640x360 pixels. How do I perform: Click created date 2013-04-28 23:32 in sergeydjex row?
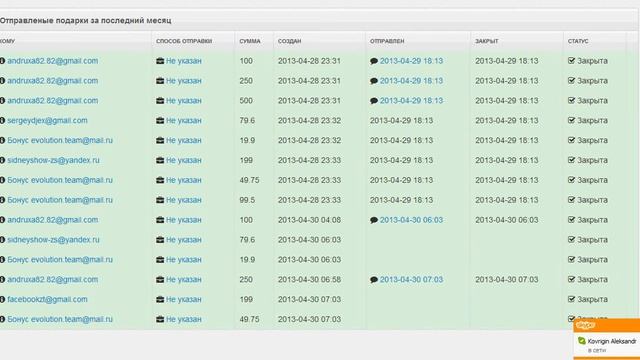click(x=309, y=120)
